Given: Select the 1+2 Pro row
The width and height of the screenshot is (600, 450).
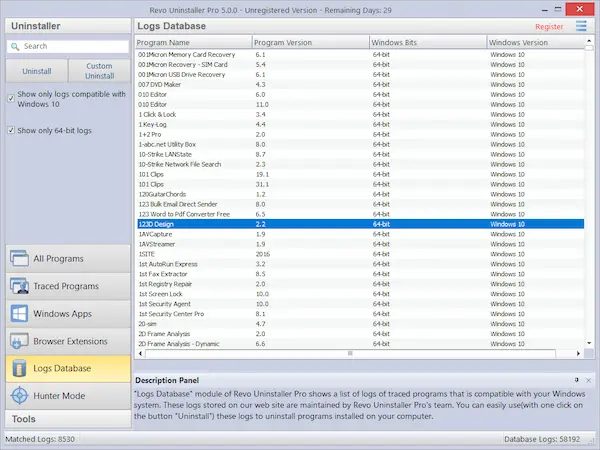Looking at the screenshot, I should pos(360,134).
